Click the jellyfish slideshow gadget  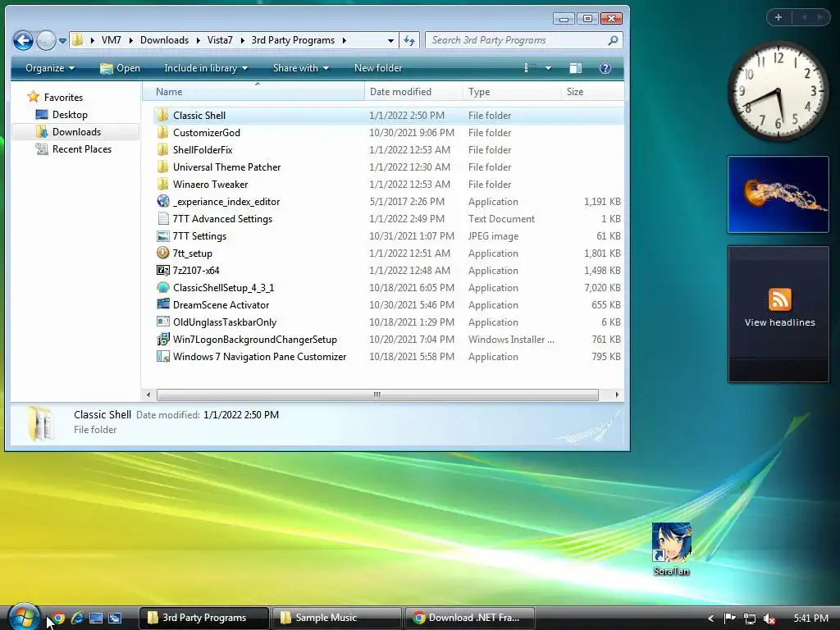coord(778,194)
